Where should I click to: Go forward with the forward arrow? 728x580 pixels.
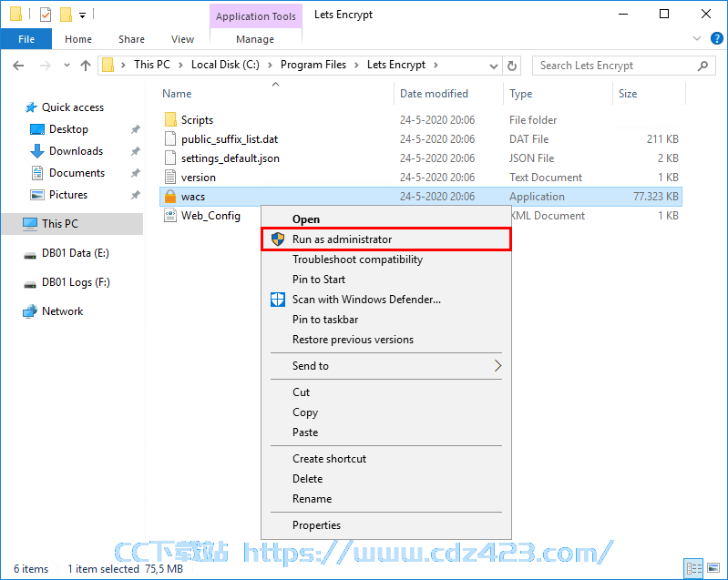coord(45,66)
